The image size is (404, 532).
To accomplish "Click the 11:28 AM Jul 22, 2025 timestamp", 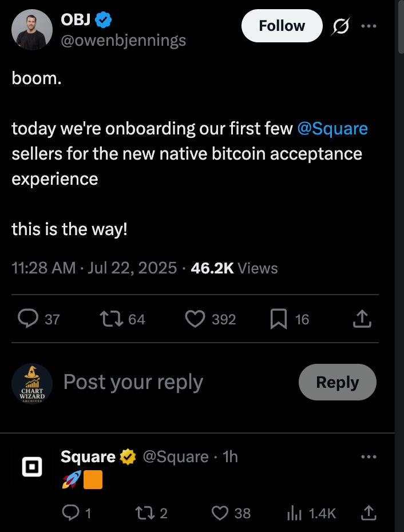I will 94,268.
